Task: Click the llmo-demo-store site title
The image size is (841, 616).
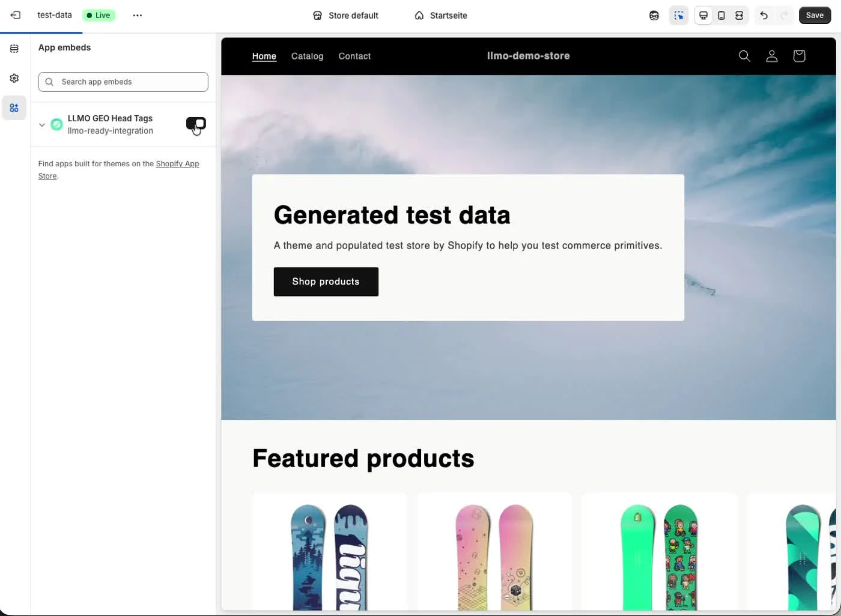Action: [x=528, y=56]
